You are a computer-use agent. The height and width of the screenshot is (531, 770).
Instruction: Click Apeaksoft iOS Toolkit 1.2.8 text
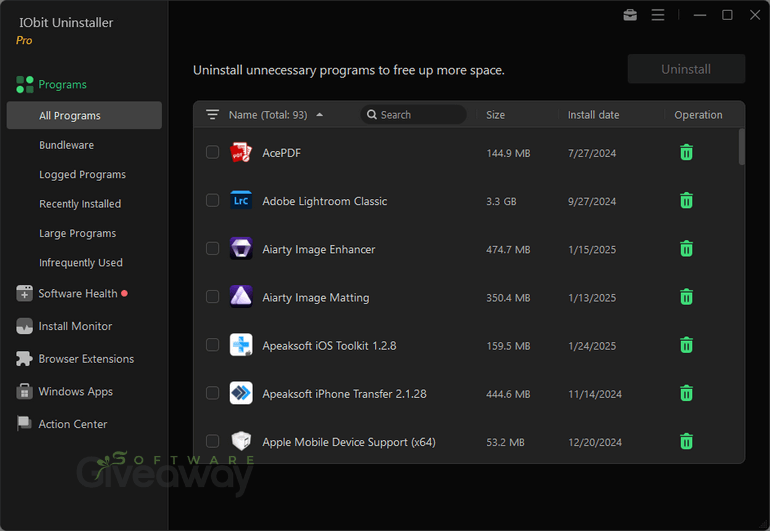(x=329, y=345)
